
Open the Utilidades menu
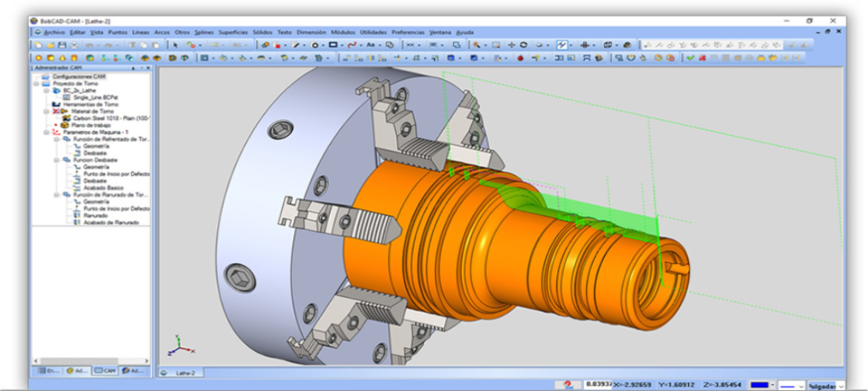(x=372, y=32)
